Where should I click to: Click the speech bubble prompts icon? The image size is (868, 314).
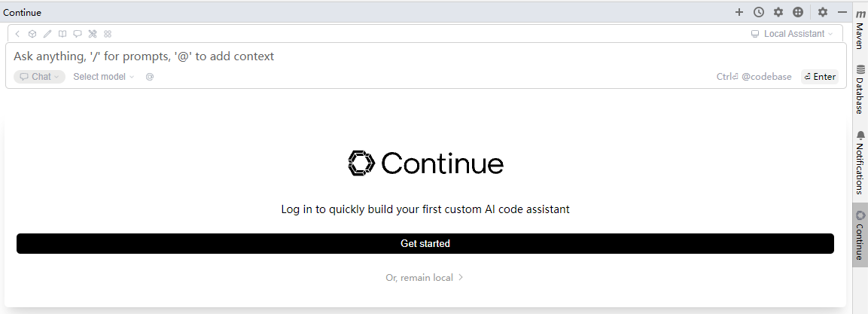pyautogui.click(x=78, y=34)
